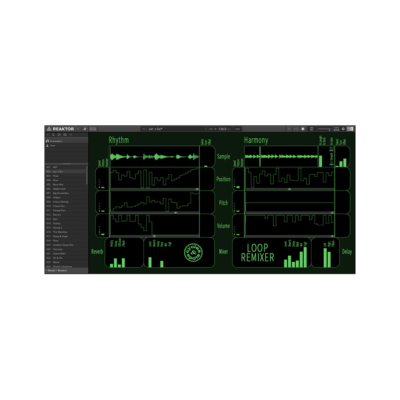Select the Big Drums Bass snapshot
Viewport: 400px width, 400px height.
pyautogui.click(x=66, y=193)
